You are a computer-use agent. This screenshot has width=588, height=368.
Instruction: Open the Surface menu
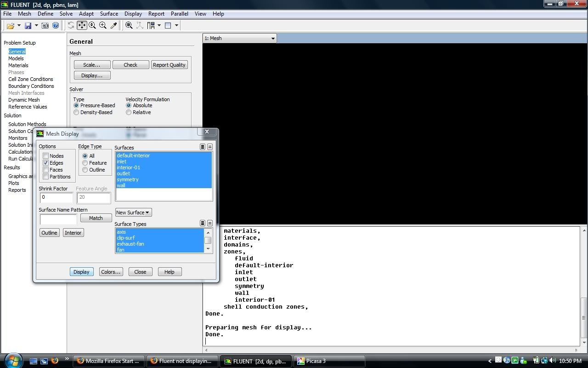[109, 14]
